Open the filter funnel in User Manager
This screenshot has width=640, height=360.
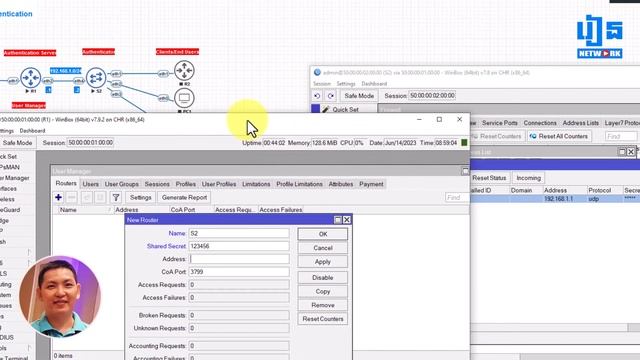pos(116,198)
